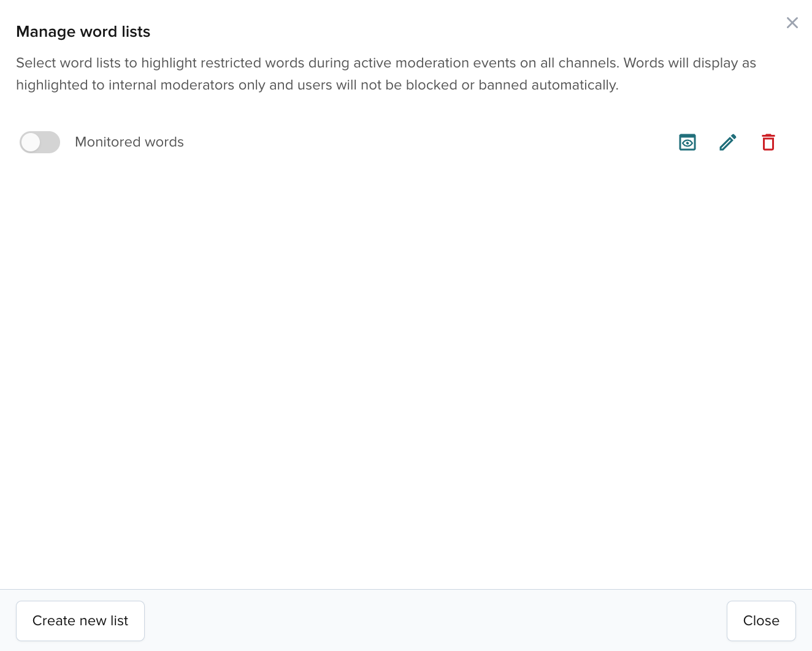Preview the Monitored words list

[688, 142]
